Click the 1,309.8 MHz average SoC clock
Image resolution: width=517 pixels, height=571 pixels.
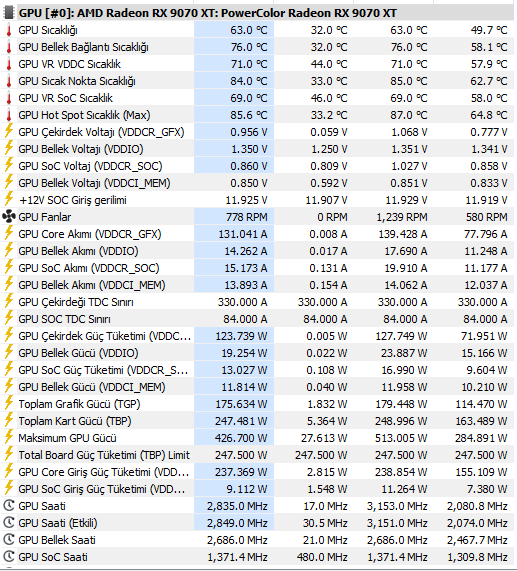pyautogui.click(x=477, y=557)
